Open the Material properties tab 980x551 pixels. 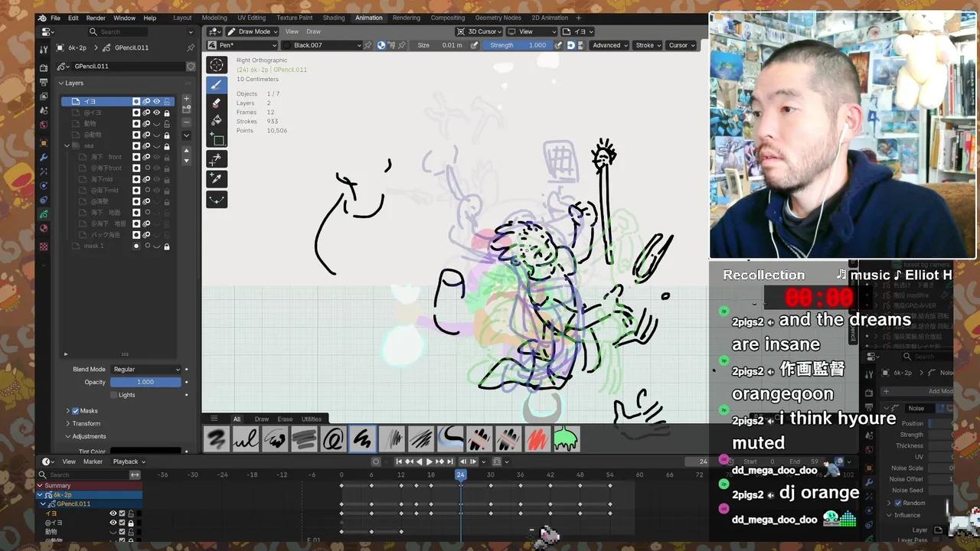(x=44, y=228)
